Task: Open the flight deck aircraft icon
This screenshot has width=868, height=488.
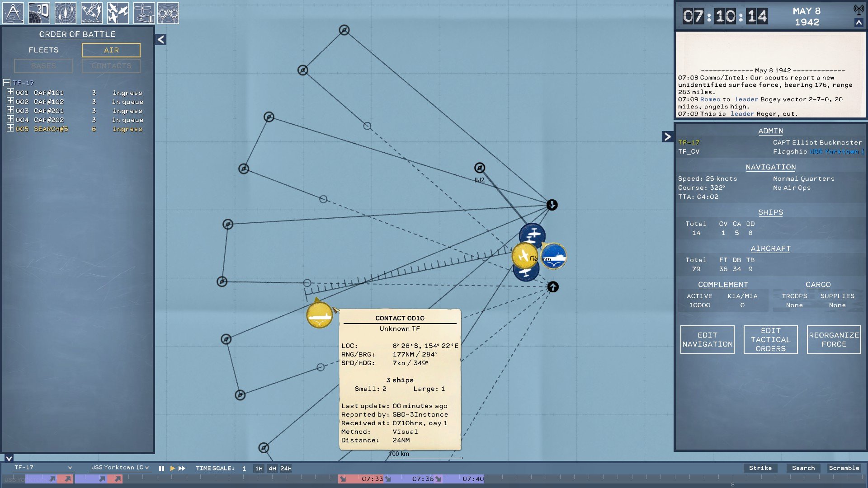Action: (144, 13)
